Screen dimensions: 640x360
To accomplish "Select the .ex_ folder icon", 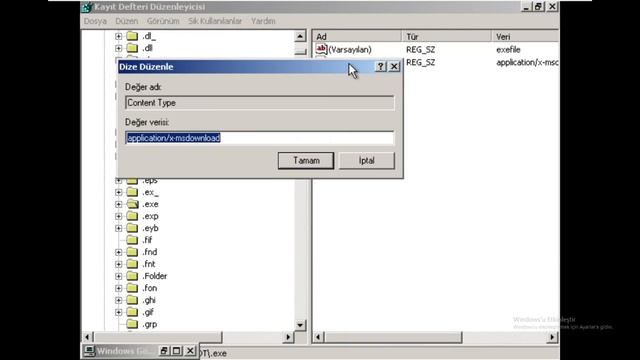I will (132, 192).
